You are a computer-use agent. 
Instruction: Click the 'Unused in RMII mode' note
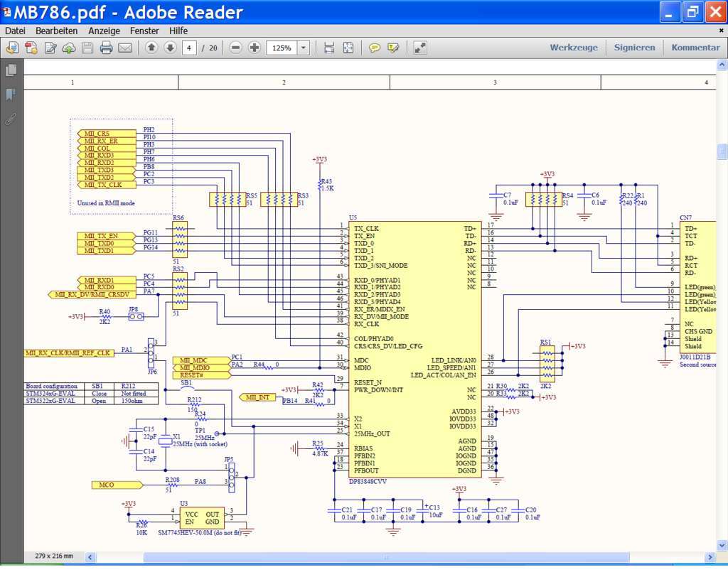[x=106, y=203]
